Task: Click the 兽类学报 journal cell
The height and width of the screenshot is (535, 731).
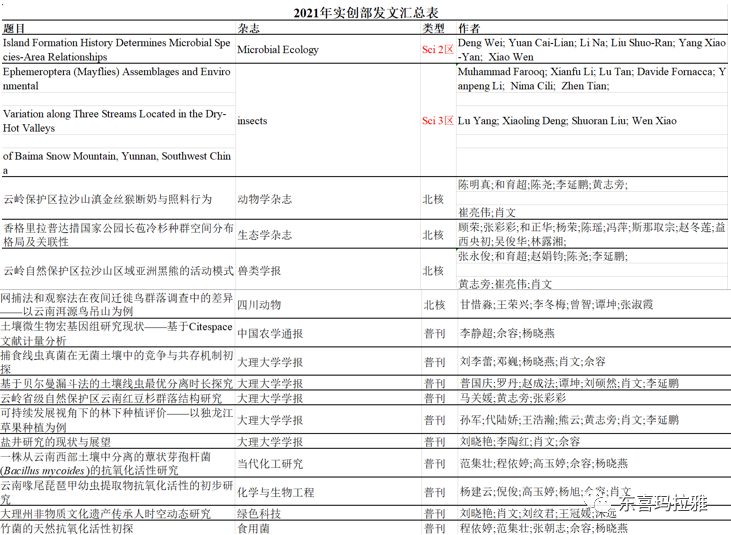Action: click(x=258, y=271)
